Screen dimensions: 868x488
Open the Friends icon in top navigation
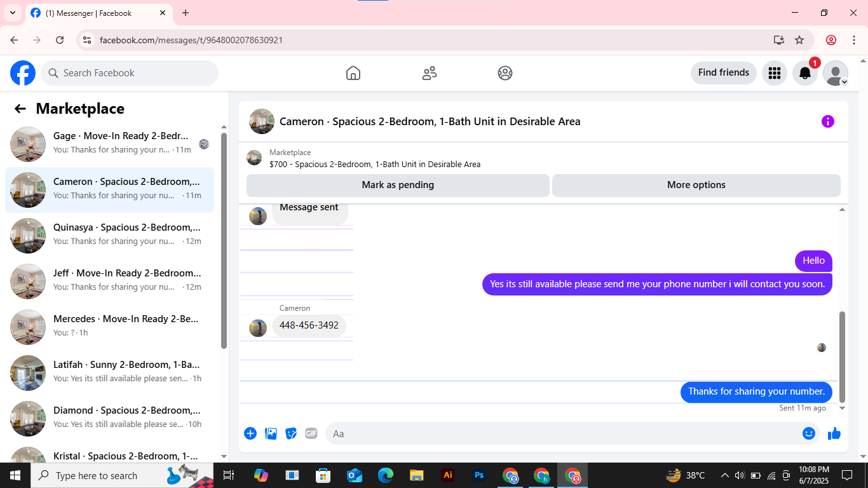(x=430, y=73)
